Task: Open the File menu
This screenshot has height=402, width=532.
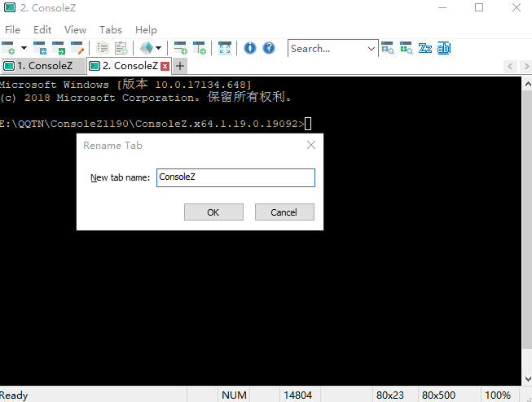Action: pyautogui.click(x=12, y=30)
